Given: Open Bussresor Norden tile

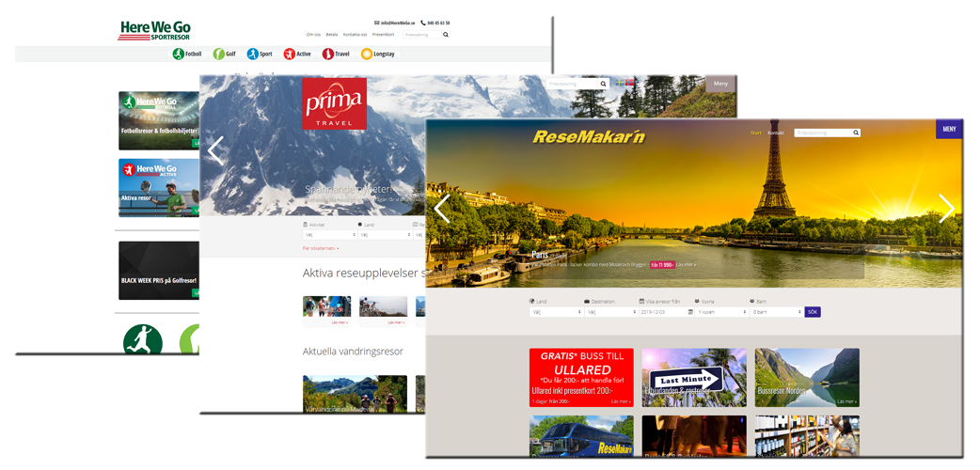Looking at the screenshot, I should click(x=807, y=377).
